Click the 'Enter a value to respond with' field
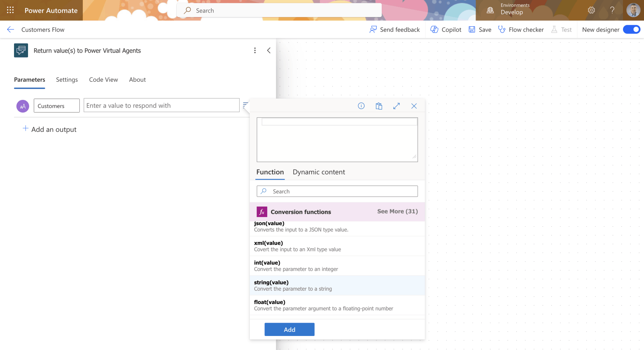644x350 pixels. [161, 105]
